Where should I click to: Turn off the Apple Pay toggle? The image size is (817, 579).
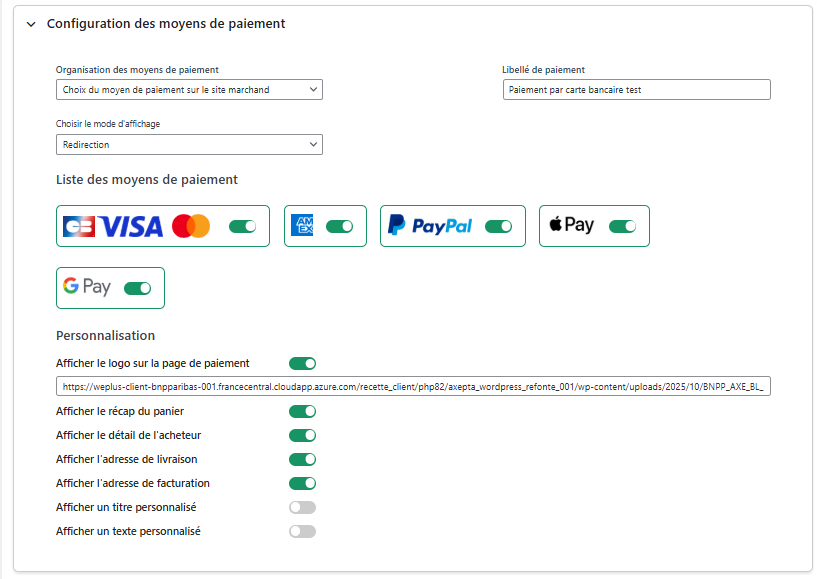point(623,227)
